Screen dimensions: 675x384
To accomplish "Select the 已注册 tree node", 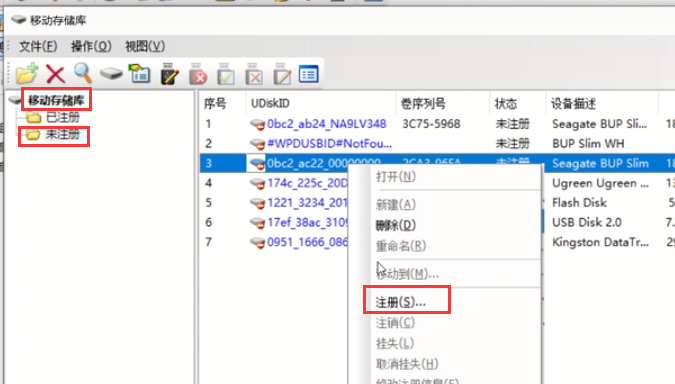I will [x=63, y=117].
